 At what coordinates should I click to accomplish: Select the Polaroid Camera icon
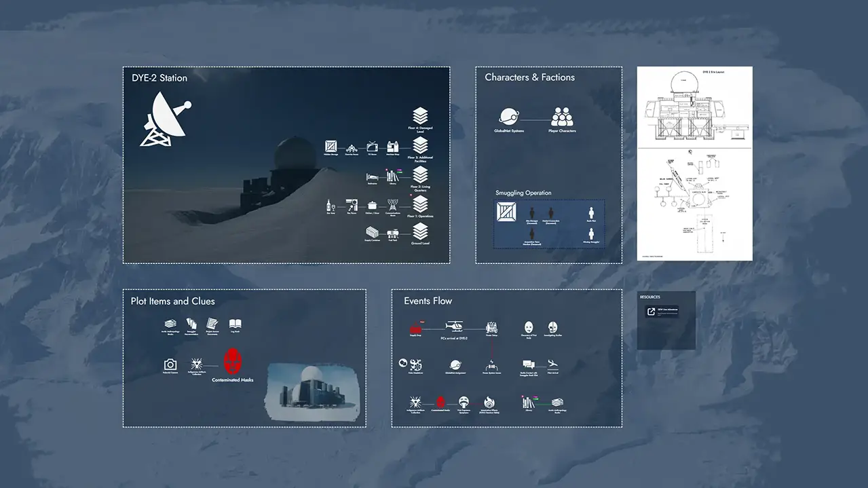[x=170, y=364]
